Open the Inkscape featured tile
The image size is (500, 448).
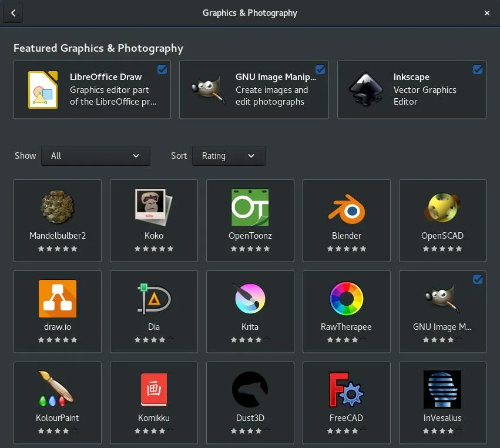[411, 89]
